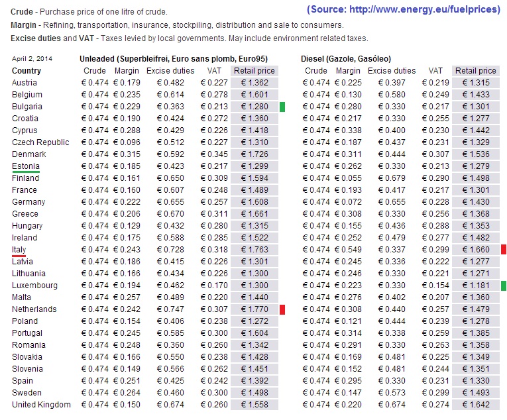Click Luxembourg diesel retail price € 1.181
Viewport: 507px width, 420px height.
point(476,286)
